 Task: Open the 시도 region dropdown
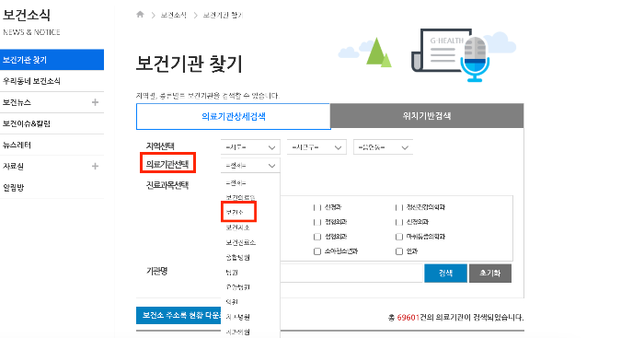[250, 147]
